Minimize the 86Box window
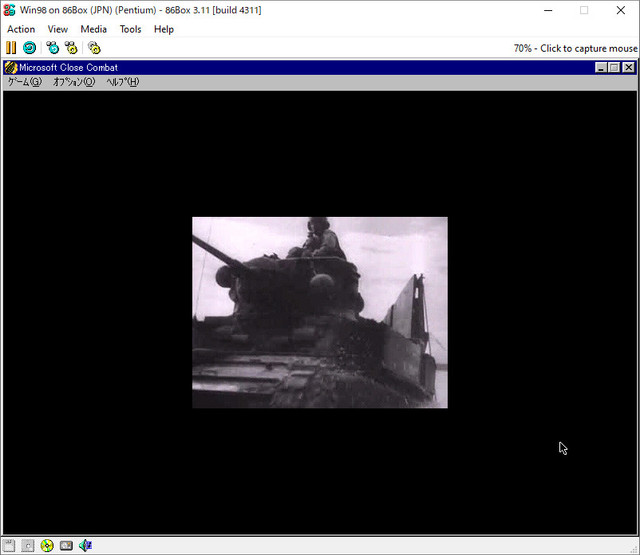The width and height of the screenshot is (640, 555). pos(548,10)
